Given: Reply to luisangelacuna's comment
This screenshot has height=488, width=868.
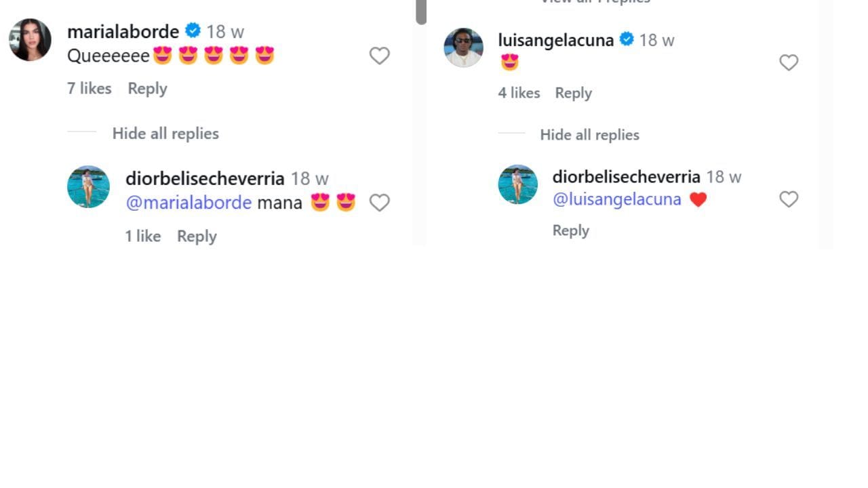Looking at the screenshot, I should (573, 93).
